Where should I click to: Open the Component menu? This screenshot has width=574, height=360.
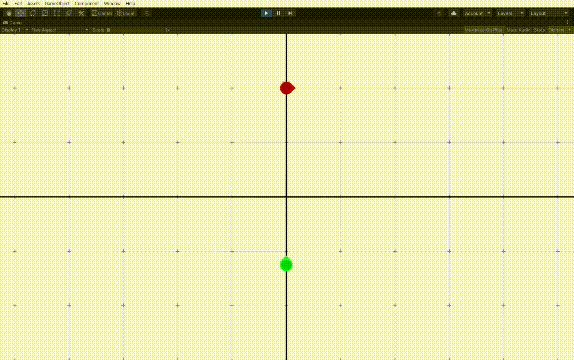point(86,3)
